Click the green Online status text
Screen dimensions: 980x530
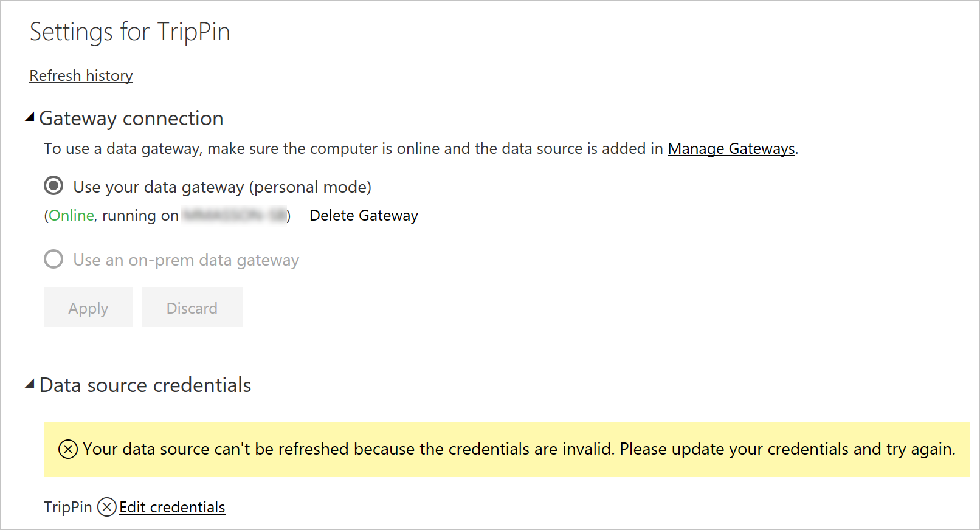click(71, 216)
